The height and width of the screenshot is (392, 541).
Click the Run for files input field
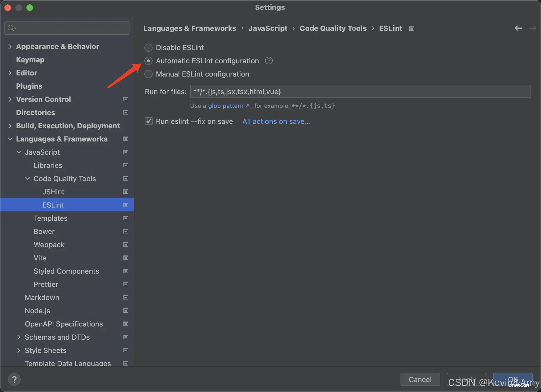[360, 91]
